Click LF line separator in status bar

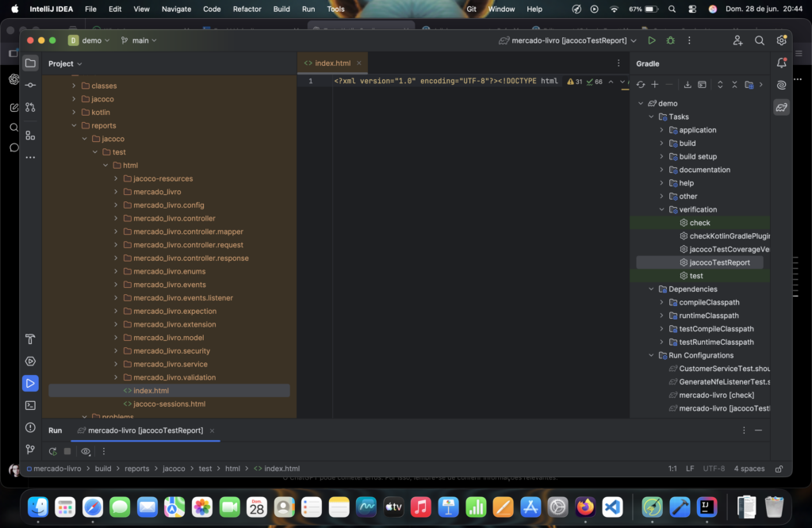pos(690,469)
